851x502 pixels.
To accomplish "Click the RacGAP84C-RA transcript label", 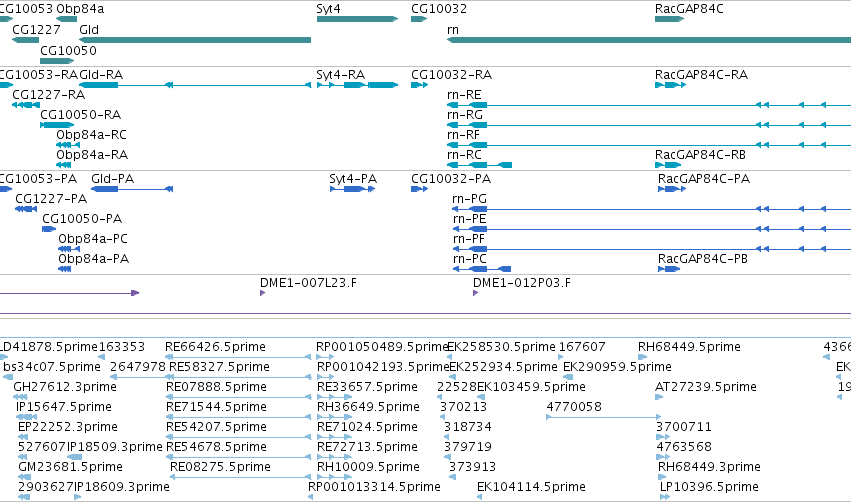I will 701,74.
